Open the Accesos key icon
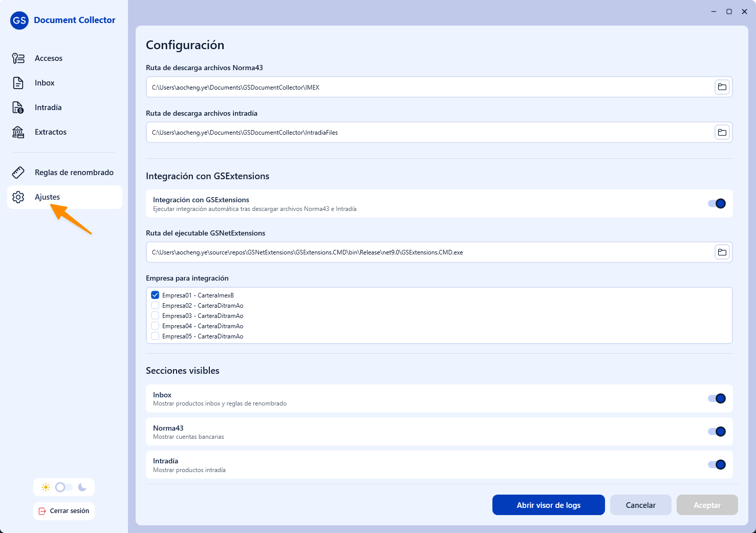Image resolution: width=756 pixels, height=533 pixels. click(18, 58)
